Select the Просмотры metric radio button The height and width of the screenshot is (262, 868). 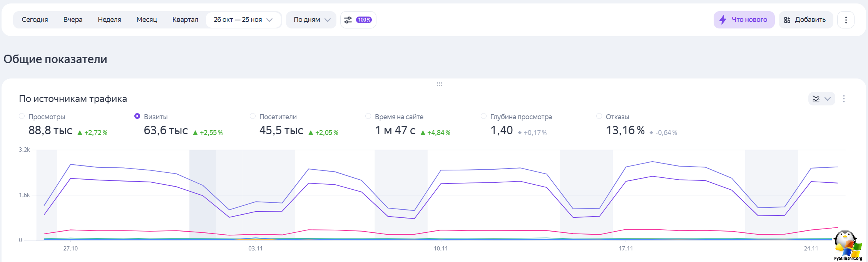[x=22, y=116]
